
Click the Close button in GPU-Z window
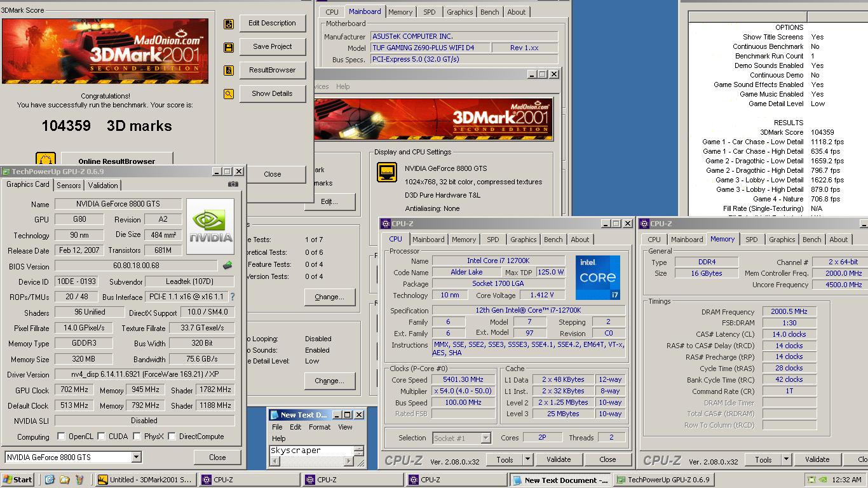[217, 457]
